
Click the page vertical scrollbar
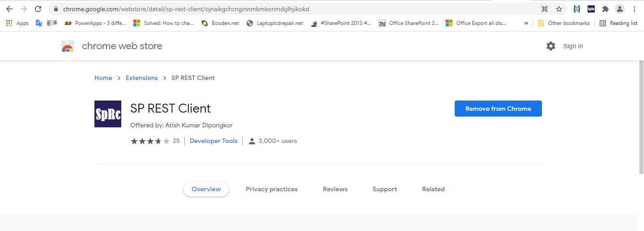click(640, 117)
